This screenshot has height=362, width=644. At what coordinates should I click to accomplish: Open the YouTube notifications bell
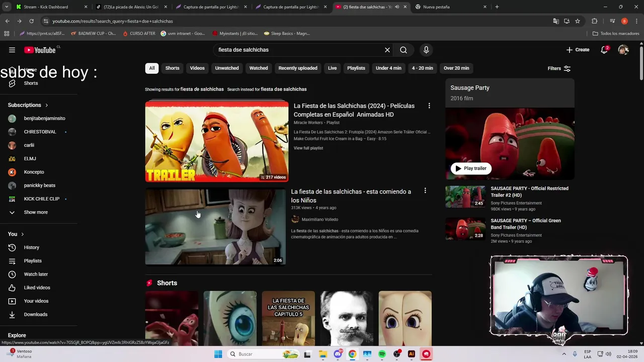point(604,50)
